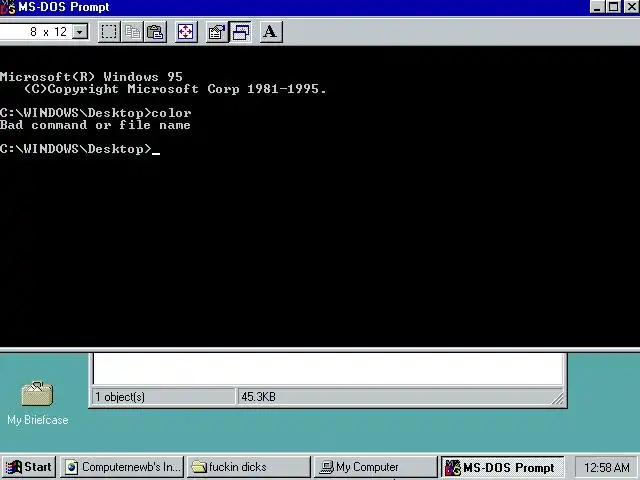Screen dimensions: 640x480
Task: Switch to Computernewb's In... taskbar button
Action: pos(122,467)
